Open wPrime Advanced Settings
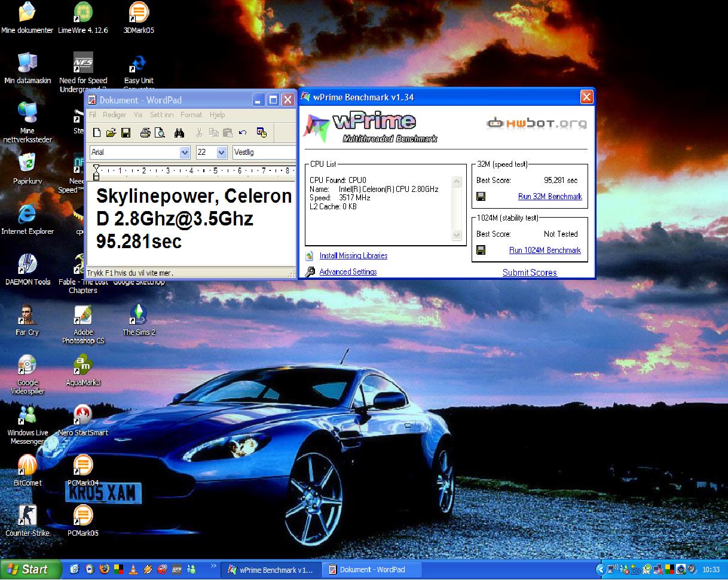Image resolution: width=728 pixels, height=580 pixels. pyautogui.click(x=348, y=271)
